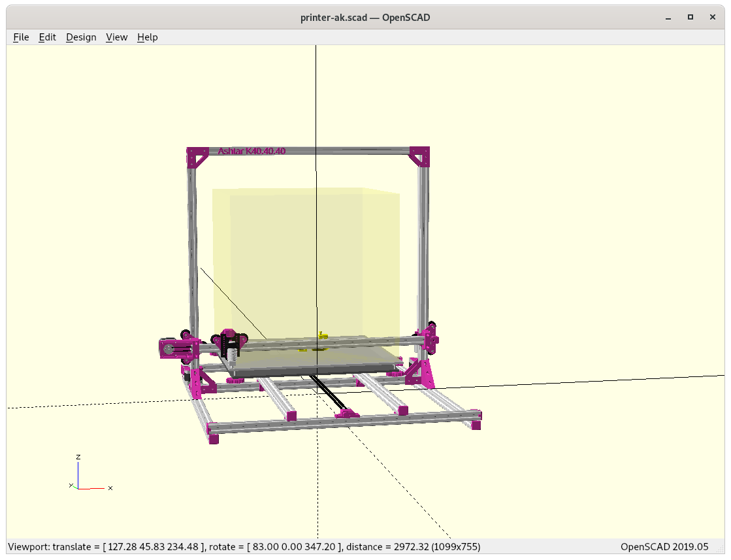Click the X-axis motor mount on left

pyautogui.click(x=172, y=348)
